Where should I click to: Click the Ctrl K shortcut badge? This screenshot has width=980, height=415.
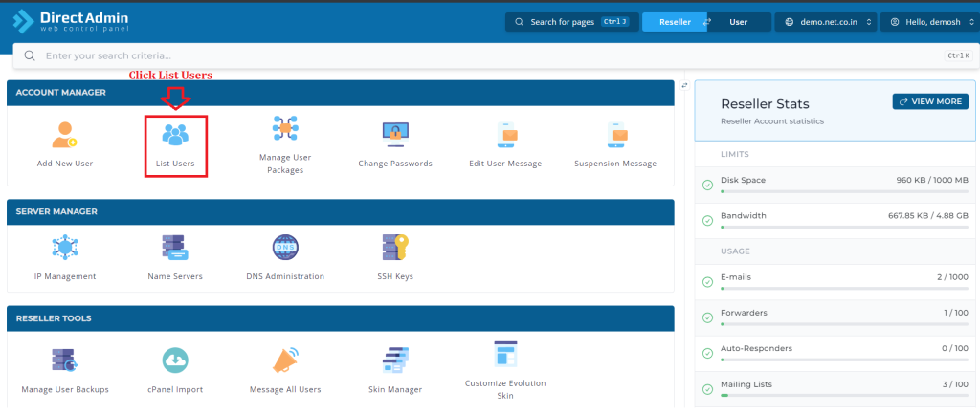click(x=959, y=55)
